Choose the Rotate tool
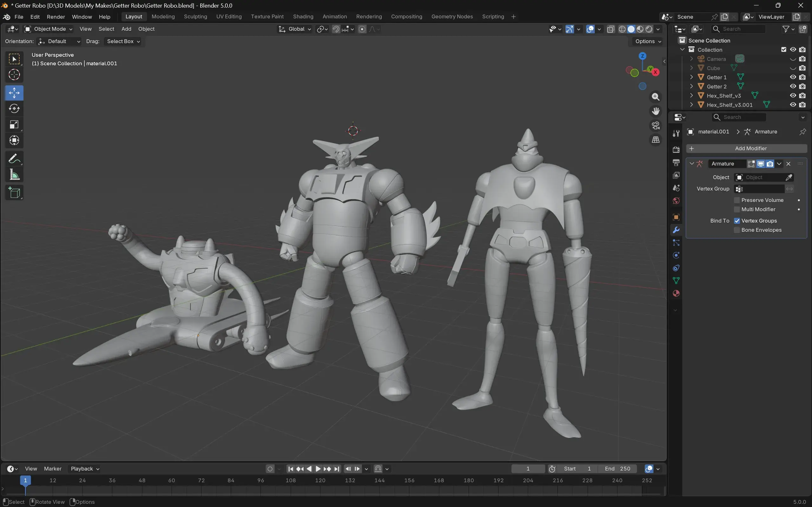 (14, 109)
